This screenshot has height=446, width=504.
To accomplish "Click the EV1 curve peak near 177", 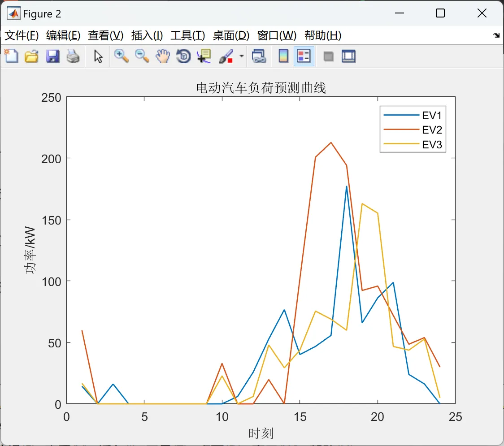I will point(347,186).
